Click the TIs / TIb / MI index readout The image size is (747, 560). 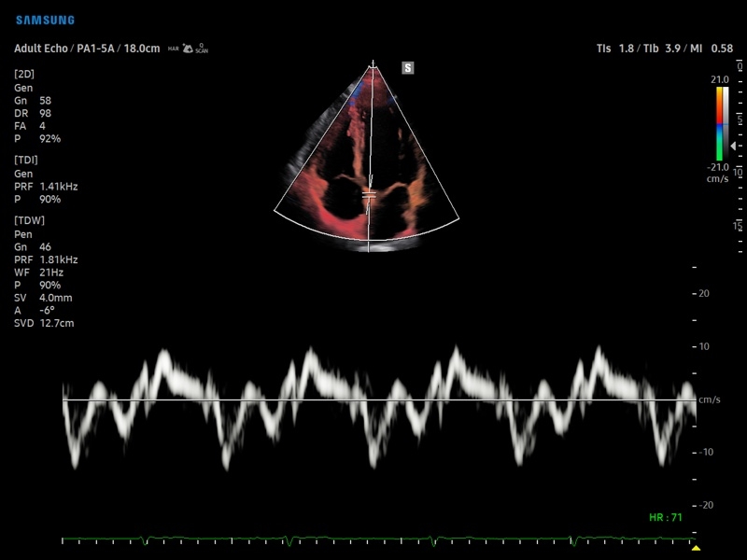point(664,48)
